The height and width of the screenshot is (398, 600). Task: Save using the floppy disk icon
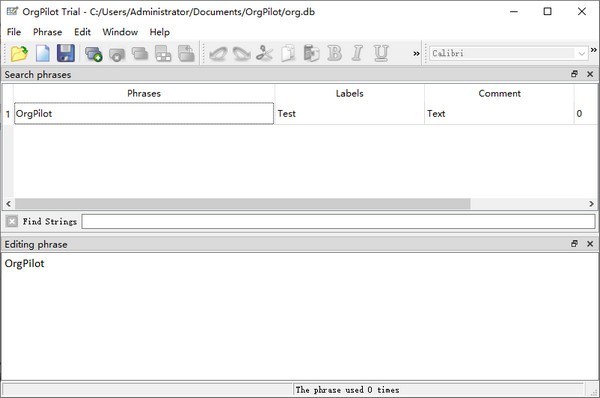65,53
